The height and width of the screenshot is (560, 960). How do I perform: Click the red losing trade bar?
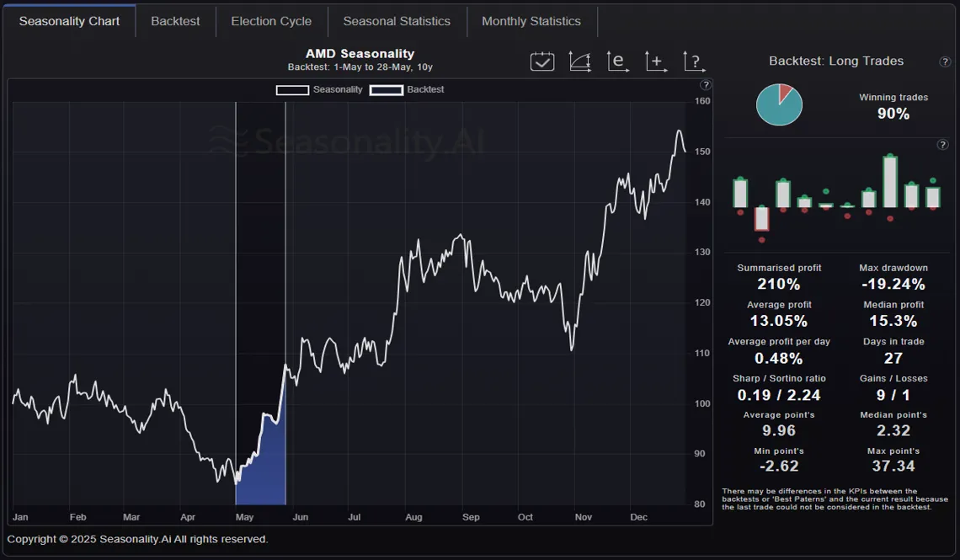(761, 218)
